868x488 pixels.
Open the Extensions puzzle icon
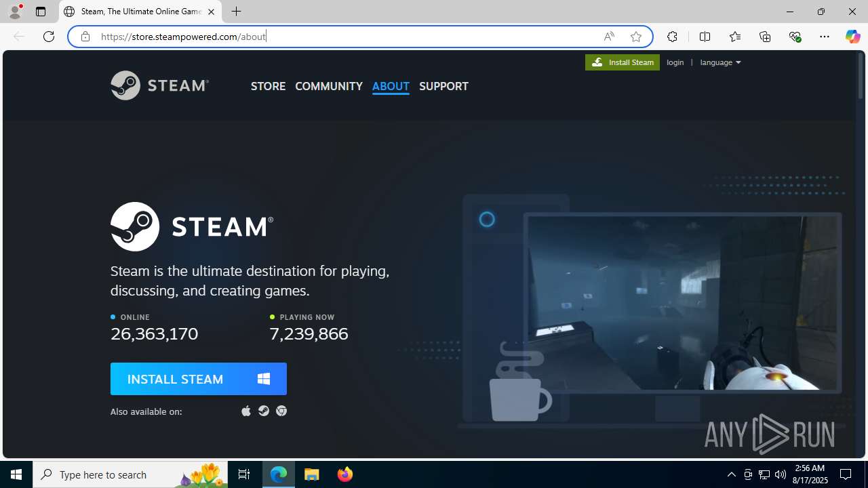tap(672, 37)
